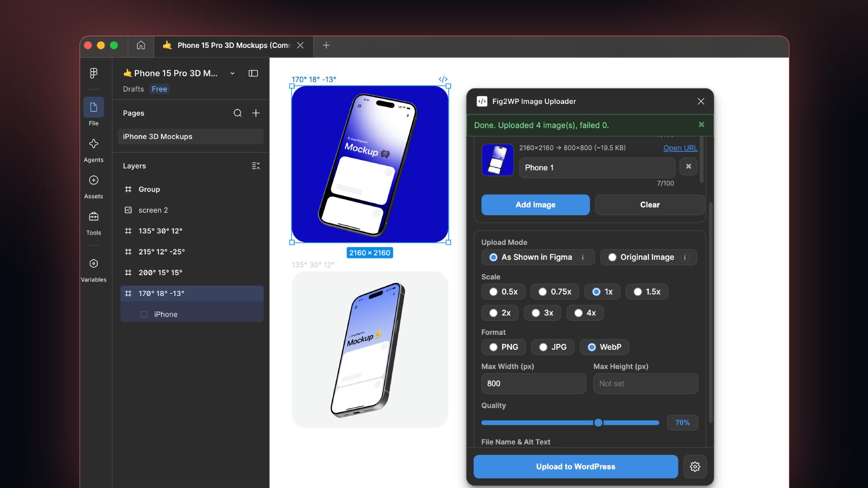
Task: Click the iPhone layer group icon
Action: tap(144, 314)
